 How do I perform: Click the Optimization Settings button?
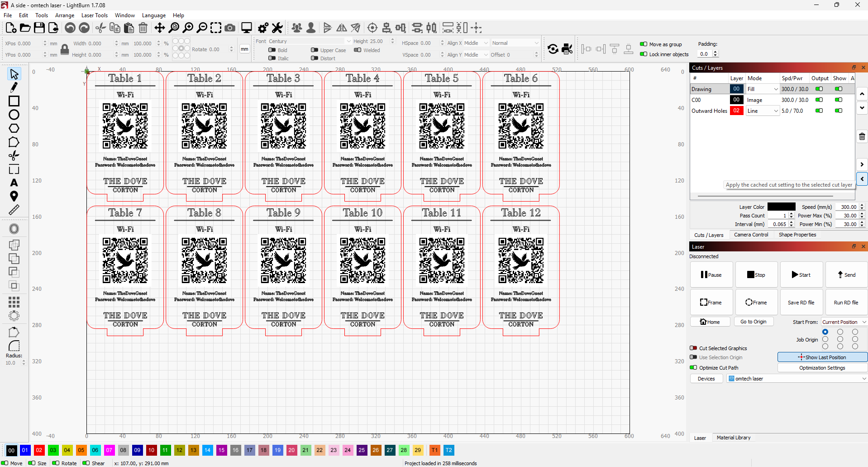coord(822,368)
